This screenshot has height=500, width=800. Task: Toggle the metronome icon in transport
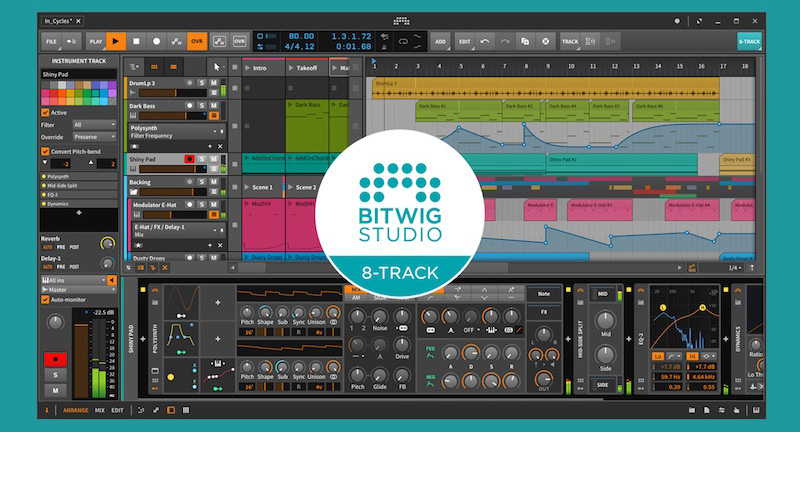click(x=384, y=46)
